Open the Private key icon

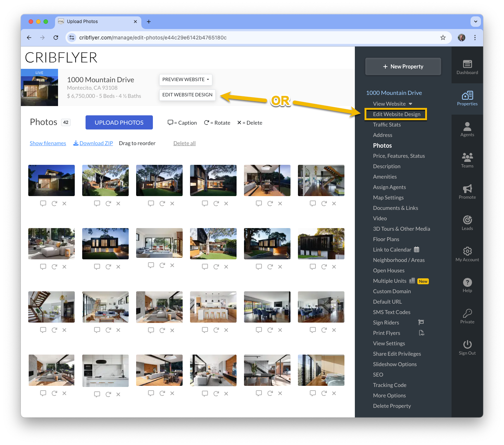click(467, 317)
